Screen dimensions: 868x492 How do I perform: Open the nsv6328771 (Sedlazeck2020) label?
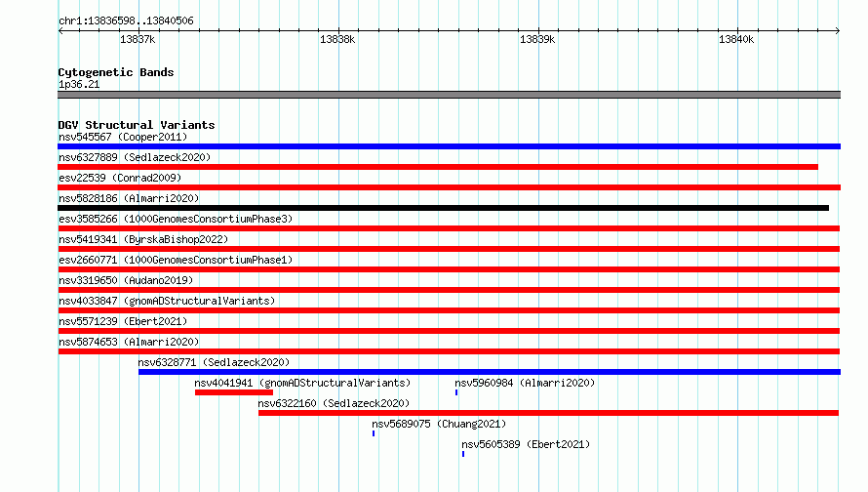pos(214,362)
